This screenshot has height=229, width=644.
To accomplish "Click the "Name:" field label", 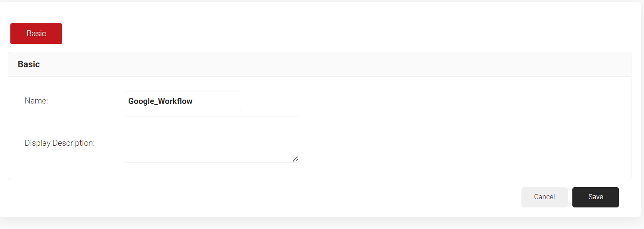I will (36, 101).
